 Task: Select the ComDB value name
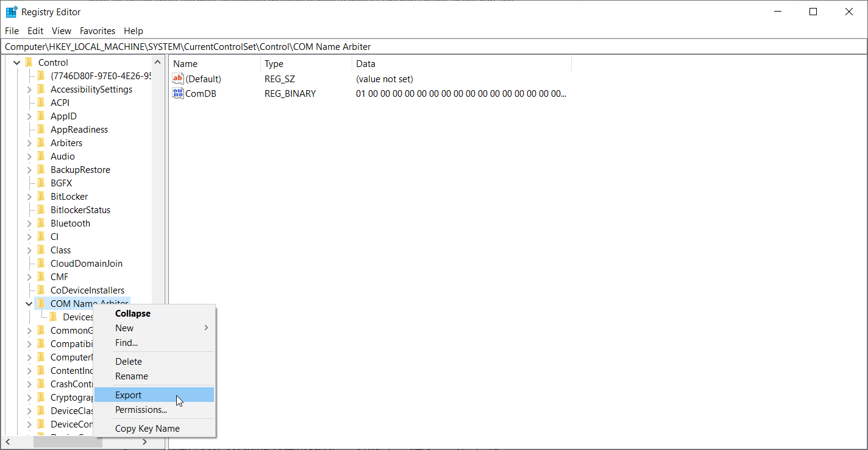[201, 93]
